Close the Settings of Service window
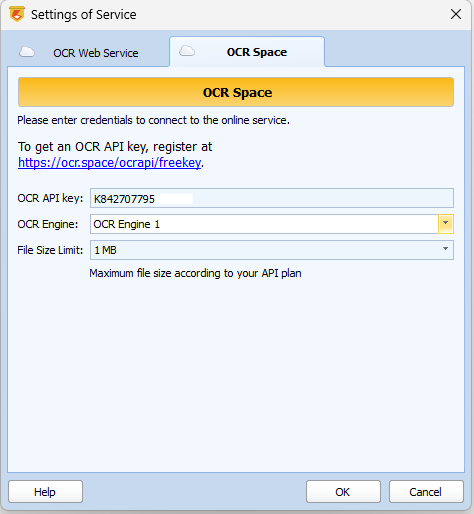 coord(456,14)
